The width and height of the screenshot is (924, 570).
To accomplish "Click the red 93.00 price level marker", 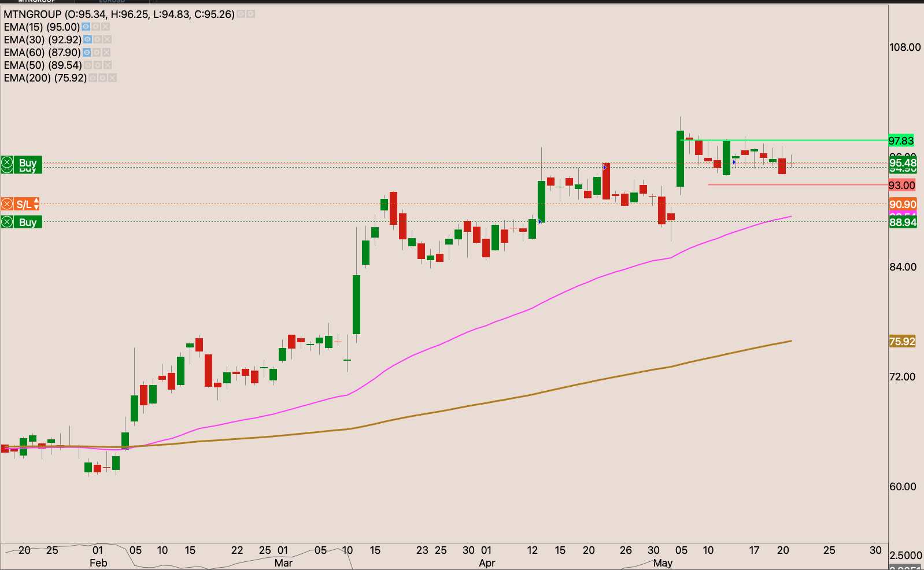I will point(901,186).
